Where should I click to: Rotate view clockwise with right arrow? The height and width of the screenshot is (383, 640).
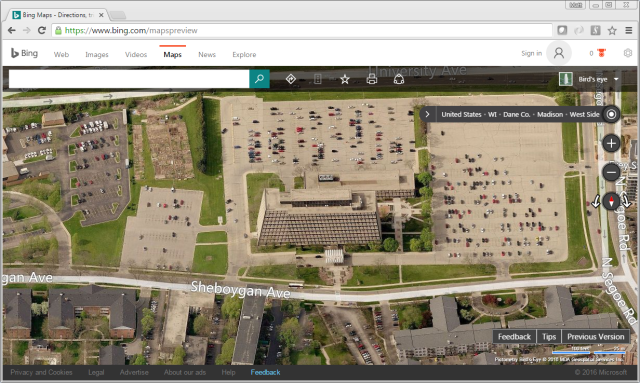tap(626, 201)
